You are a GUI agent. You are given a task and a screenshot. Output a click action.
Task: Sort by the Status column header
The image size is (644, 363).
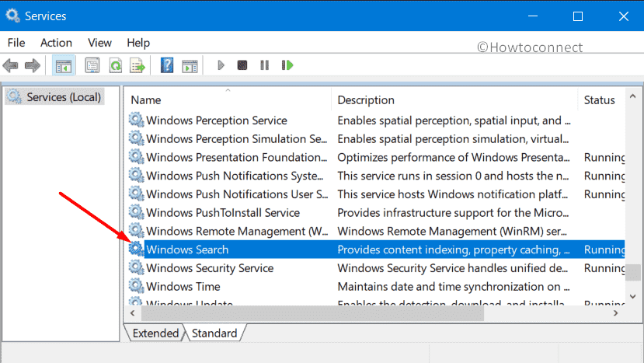(x=601, y=100)
